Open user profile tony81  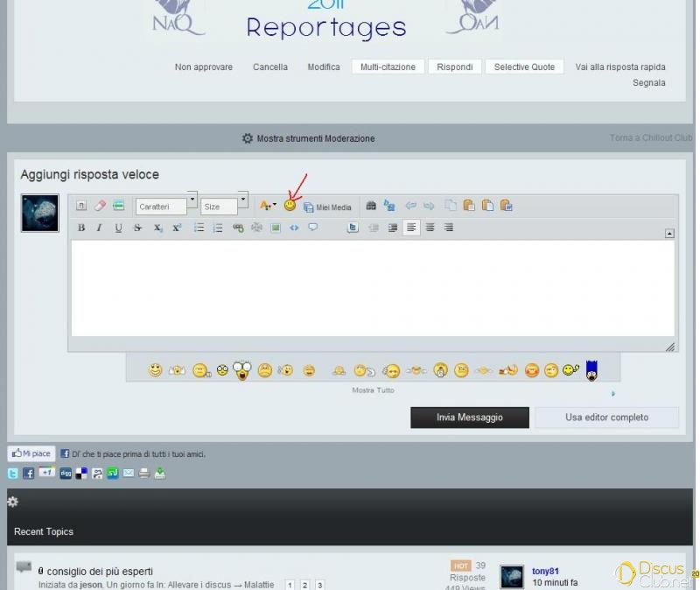(x=545, y=572)
